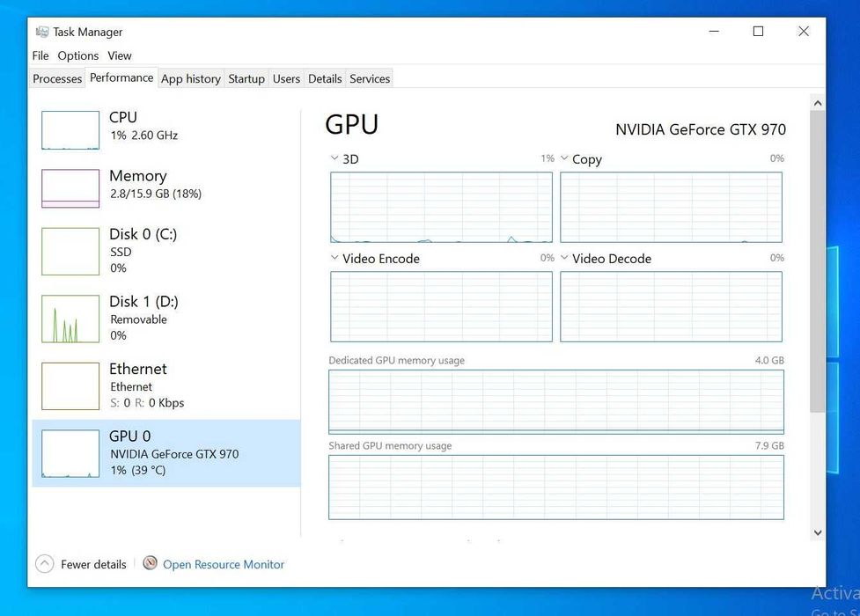Click the 7.9 GB shared memory value

(769, 446)
